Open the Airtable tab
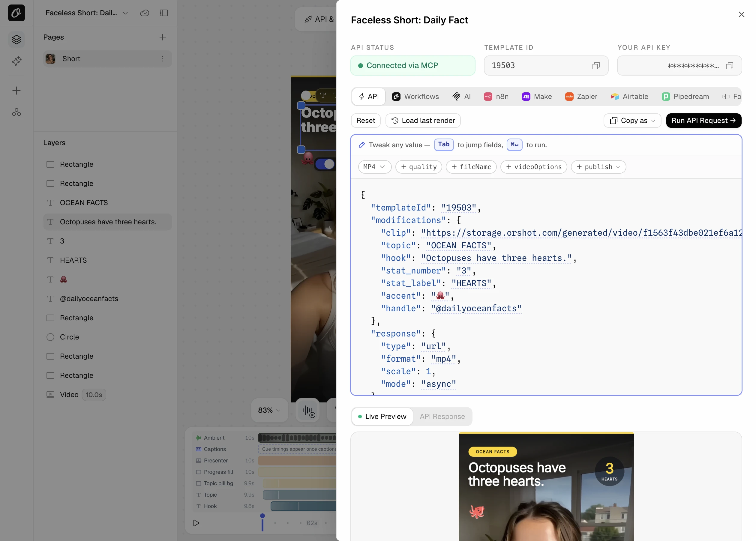Screen dimensions: 756x541 pyautogui.click(x=629, y=97)
